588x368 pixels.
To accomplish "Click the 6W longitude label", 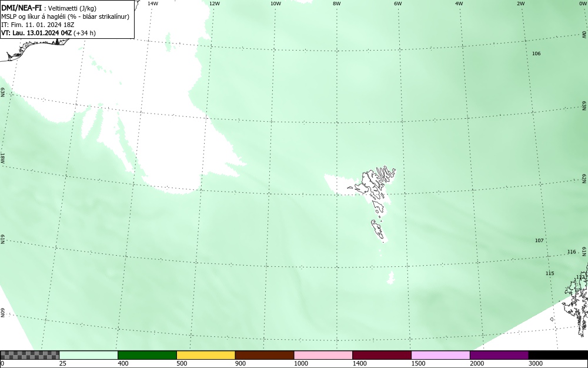I will pos(398,4).
